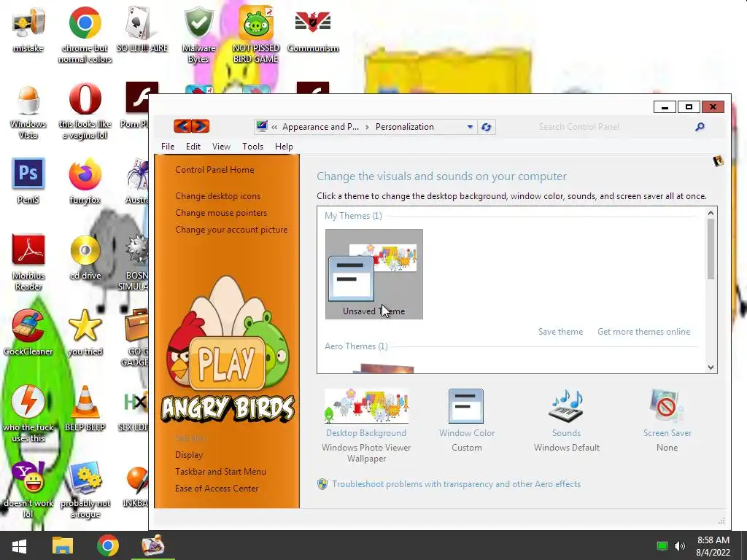Open the red Opera 'O' icon
The height and width of the screenshot is (560, 747).
pos(85,99)
